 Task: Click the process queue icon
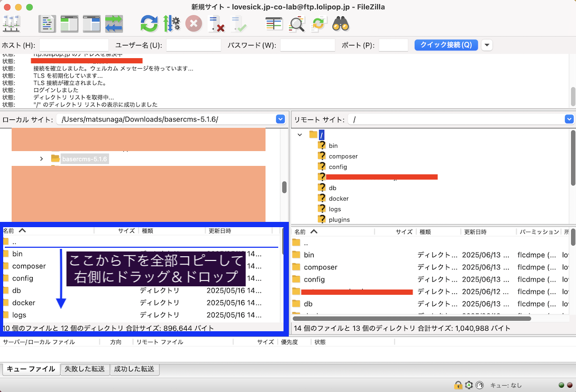(x=171, y=24)
